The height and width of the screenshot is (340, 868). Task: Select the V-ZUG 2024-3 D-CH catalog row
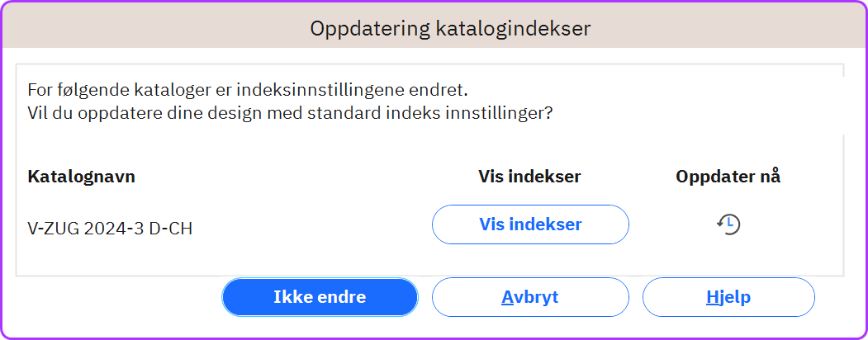(110, 229)
